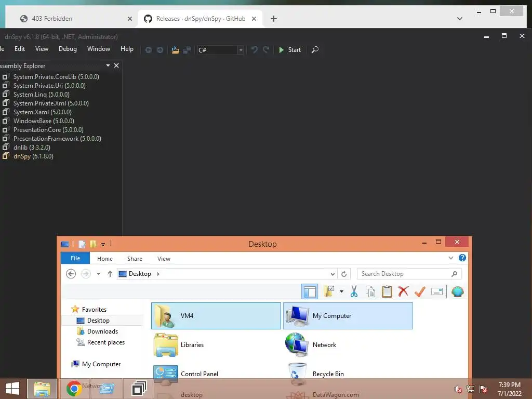Select PresentationFramework assembly

click(57, 138)
